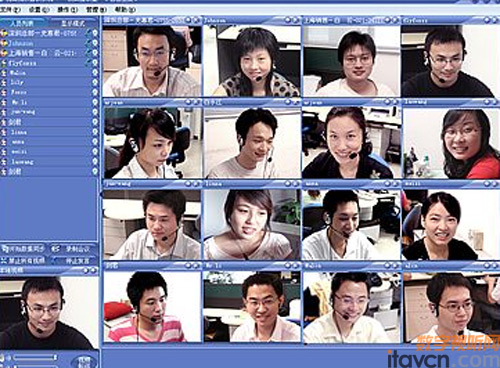Click the webcam icon on the Lily row
Image resolution: width=500 pixels, height=368 pixels.
[x=95, y=82]
